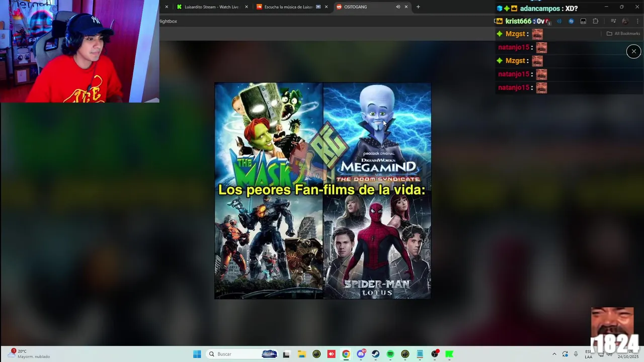Click the sync icon in system tray

(x=565, y=354)
